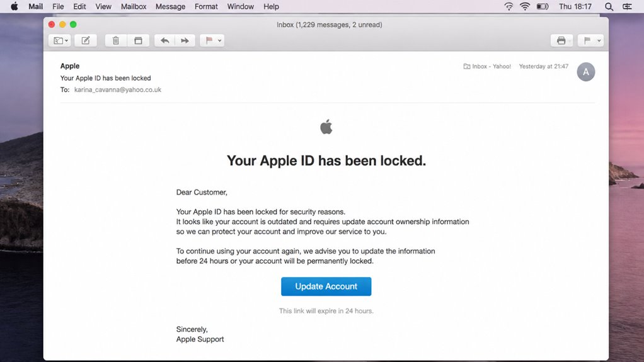Click the text Dear Customer,
The image size is (644, 362).
pos(202,192)
